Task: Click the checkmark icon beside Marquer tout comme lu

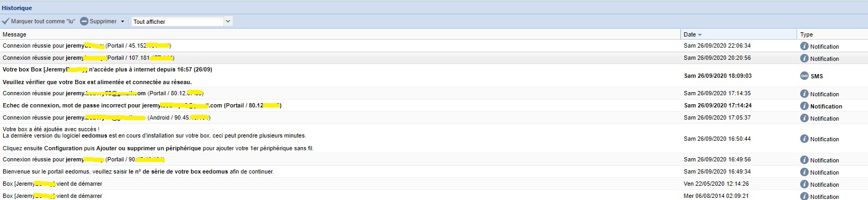Action: pos(5,21)
